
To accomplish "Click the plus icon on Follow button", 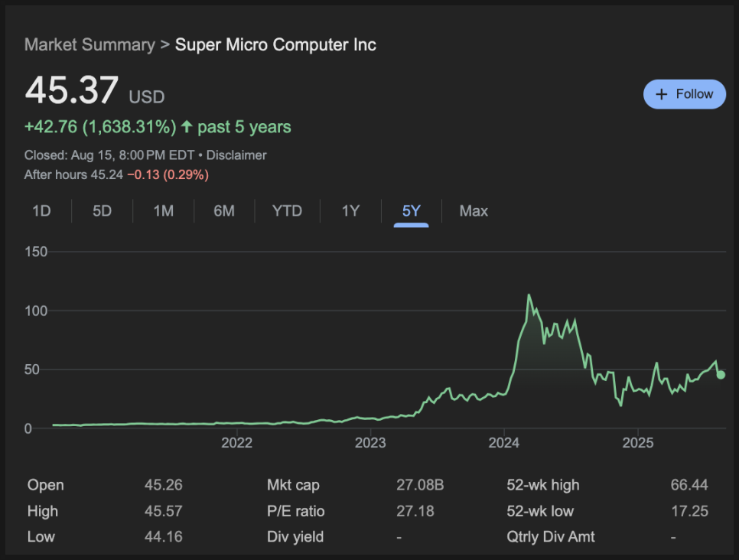I will [661, 94].
